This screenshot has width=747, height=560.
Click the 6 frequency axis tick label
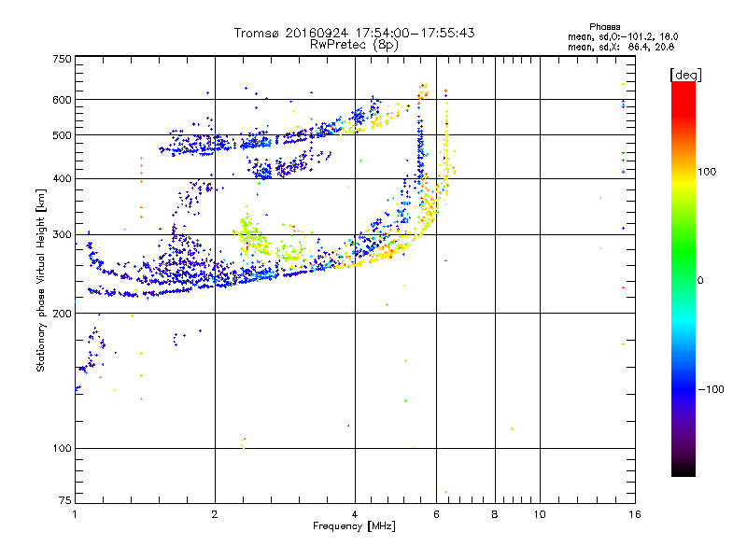436,515
